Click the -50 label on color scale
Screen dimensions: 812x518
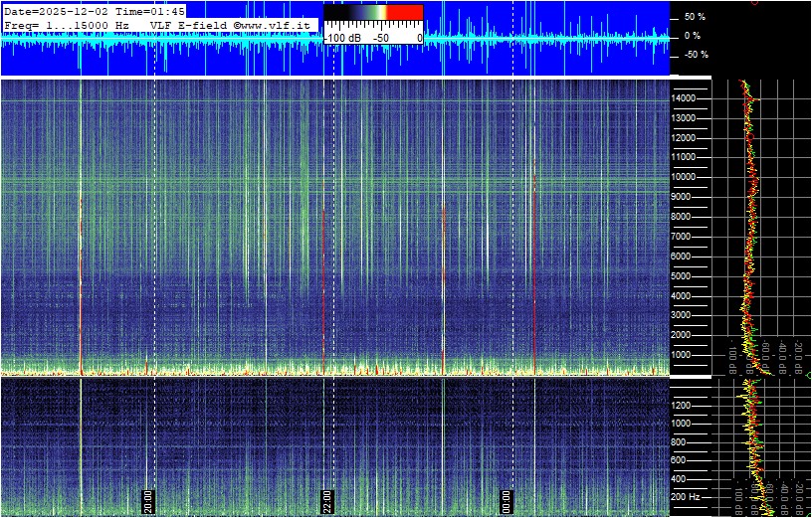pyautogui.click(x=380, y=37)
